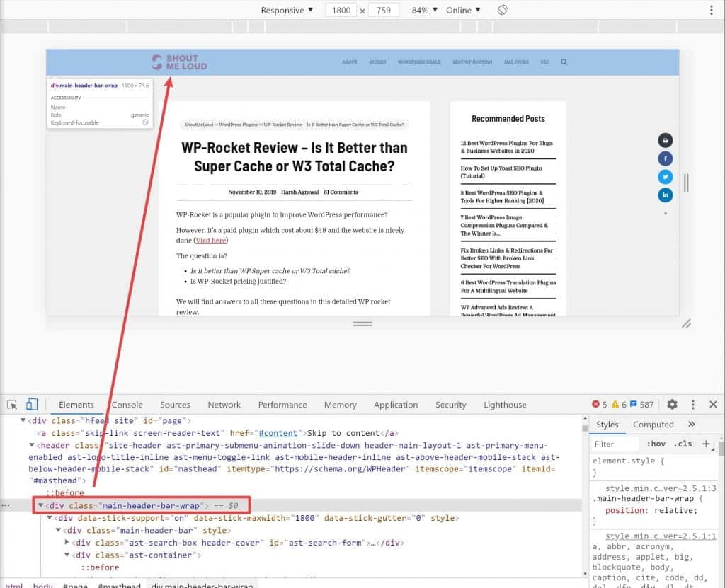The height and width of the screenshot is (588, 725).
Task: Open the Performance tab
Action: (x=282, y=405)
